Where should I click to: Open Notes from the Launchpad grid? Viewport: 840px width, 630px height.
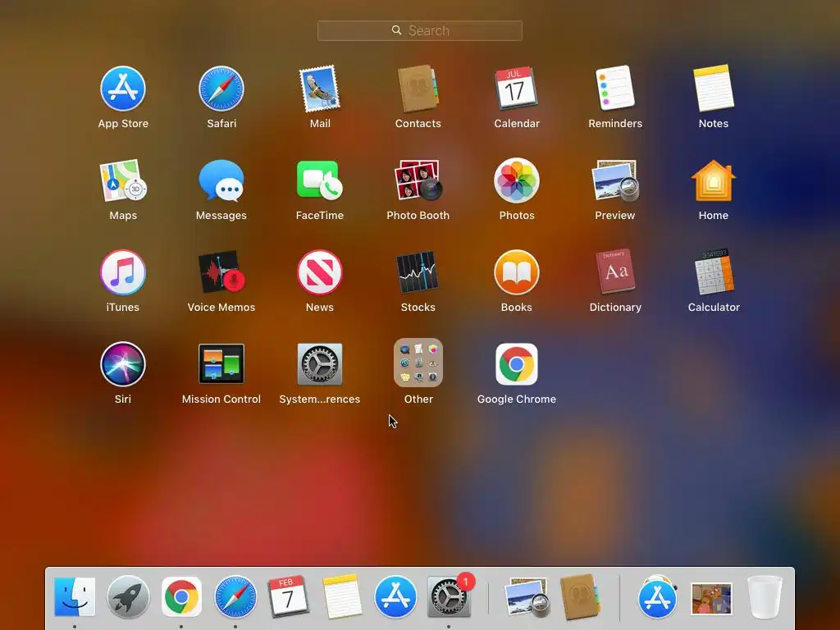pyautogui.click(x=713, y=89)
